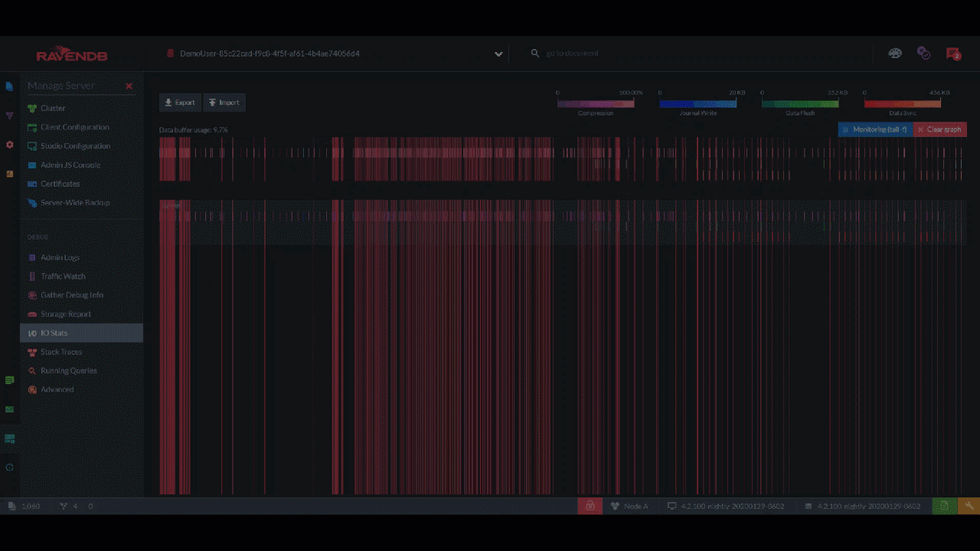Viewport: 980px width, 551px height.
Task: Open Admin Logs debug item
Action: (81, 258)
